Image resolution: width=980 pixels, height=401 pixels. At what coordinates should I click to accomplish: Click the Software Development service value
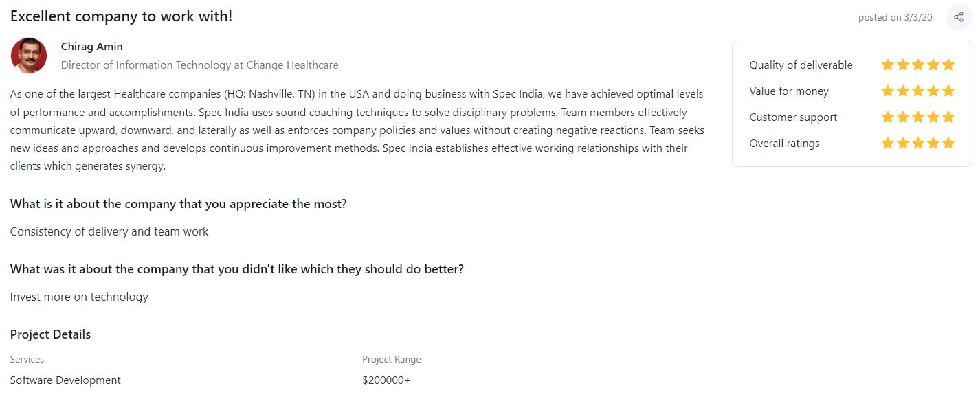[x=65, y=380]
